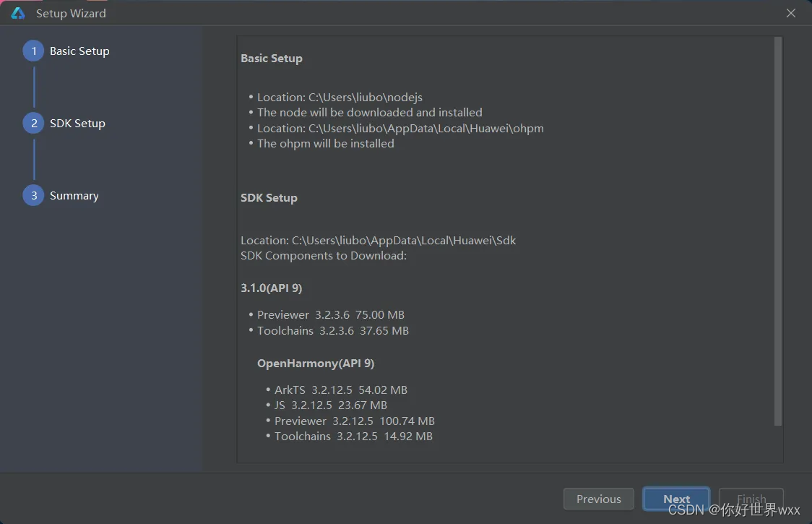Select step 3 circle for Summary
812x524 pixels.
tap(34, 195)
